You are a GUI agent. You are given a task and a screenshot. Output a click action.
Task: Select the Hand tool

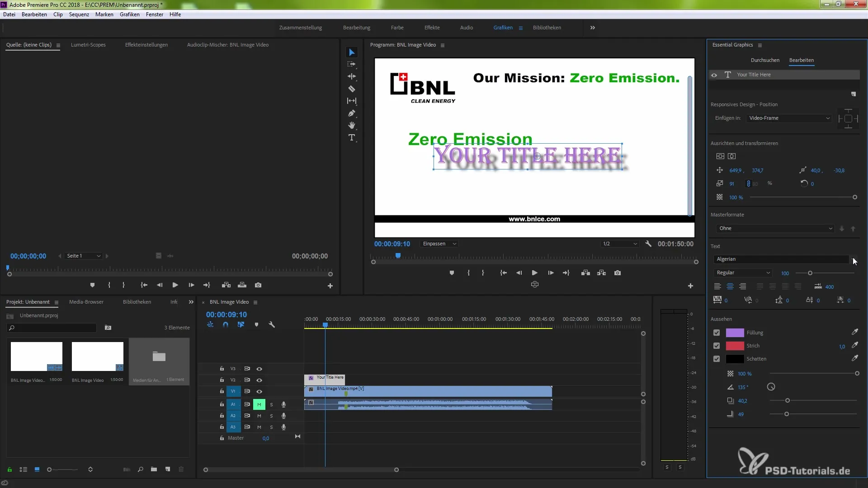click(x=352, y=125)
